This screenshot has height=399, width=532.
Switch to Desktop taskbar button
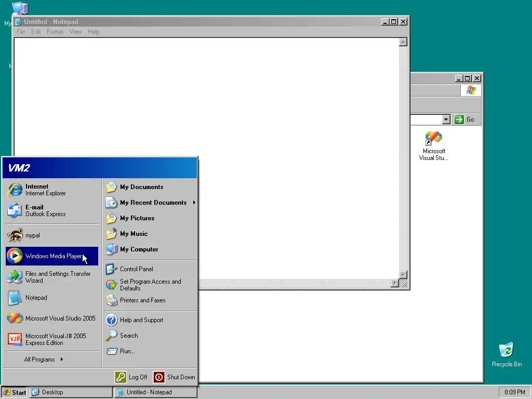coord(71,392)
